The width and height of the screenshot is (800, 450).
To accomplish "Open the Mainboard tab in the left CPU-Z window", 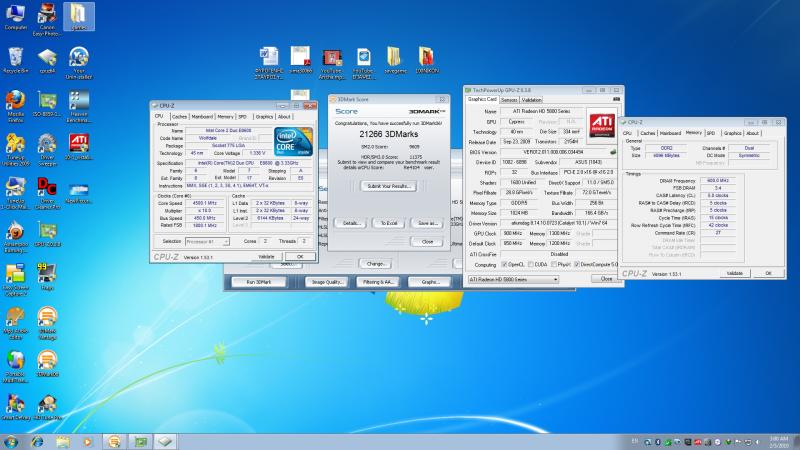I will tap(202, 117).
